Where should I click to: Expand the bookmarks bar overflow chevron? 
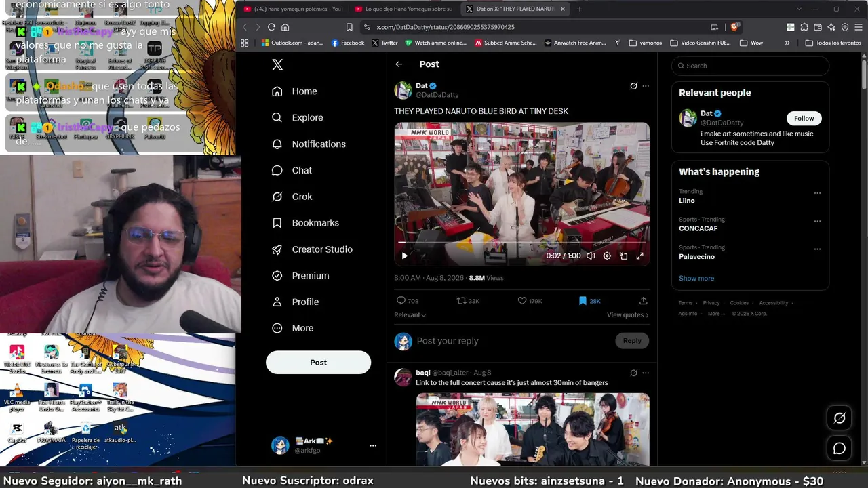click(x=787, y=43)
